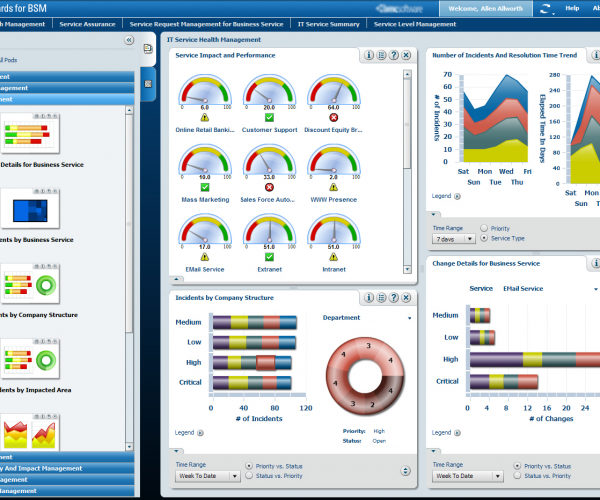Open list view icon in Service Impact pod
Screen dimensions: 600x500
(382, 55)
